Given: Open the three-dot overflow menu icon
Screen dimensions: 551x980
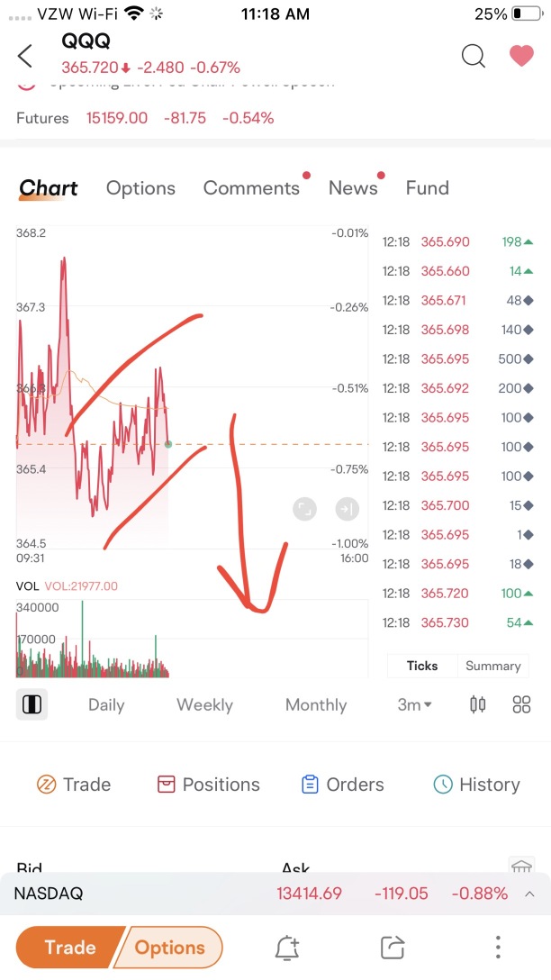Looking at the screenshot, I should (497, 947).
